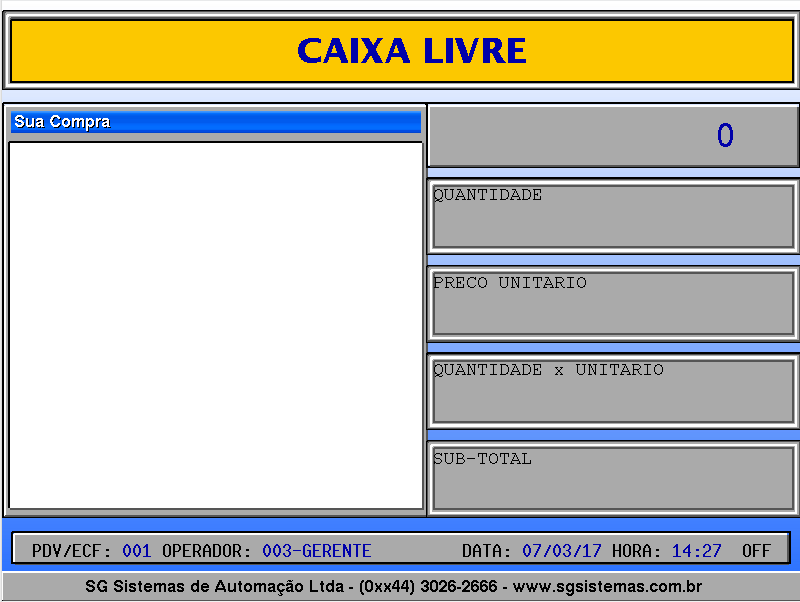Image resolution: width=800 pixels, height=602 pixels.
Task: Select the QUANTIDADE x UNITARIO field
Action: [x=612, y=391]
